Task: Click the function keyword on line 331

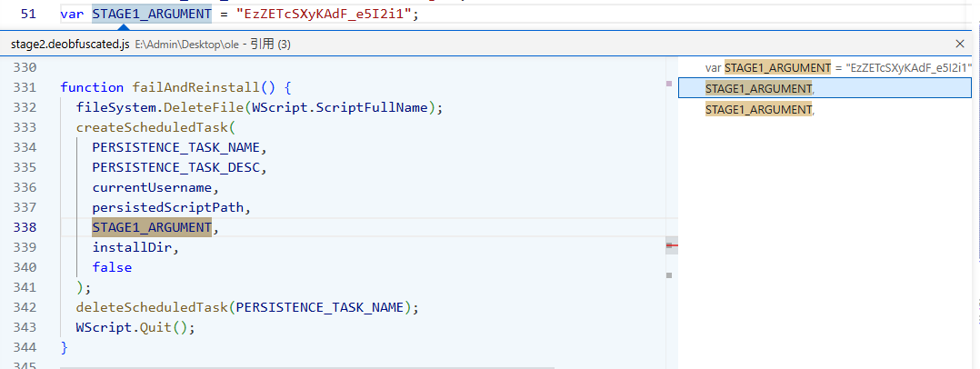Action: click(x=92, y=87)
